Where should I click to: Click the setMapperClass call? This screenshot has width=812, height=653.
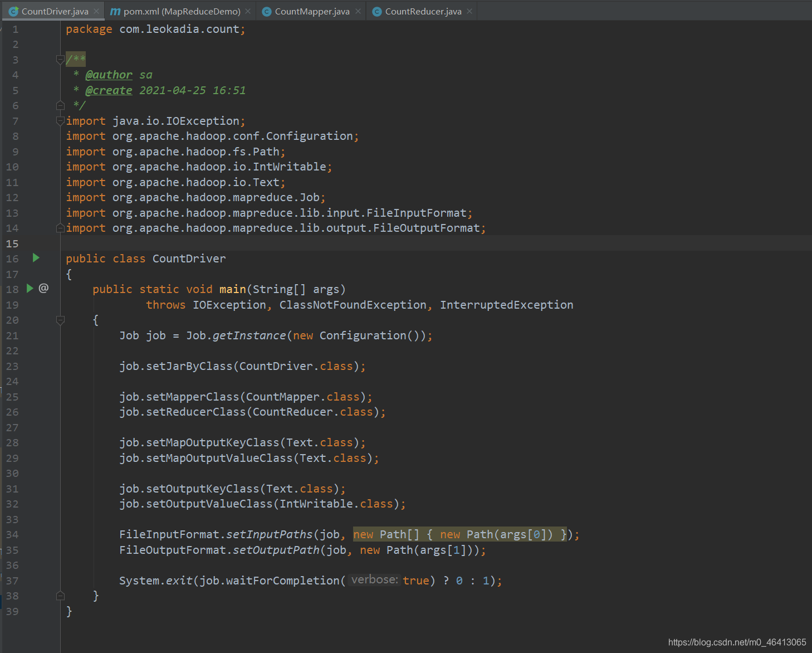click(x=193, y=397)
